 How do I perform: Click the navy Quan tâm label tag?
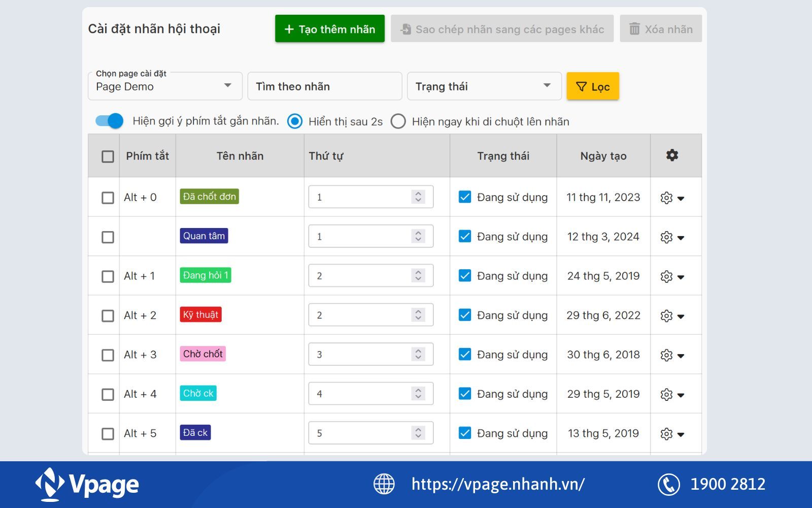(x=204, y=236)
